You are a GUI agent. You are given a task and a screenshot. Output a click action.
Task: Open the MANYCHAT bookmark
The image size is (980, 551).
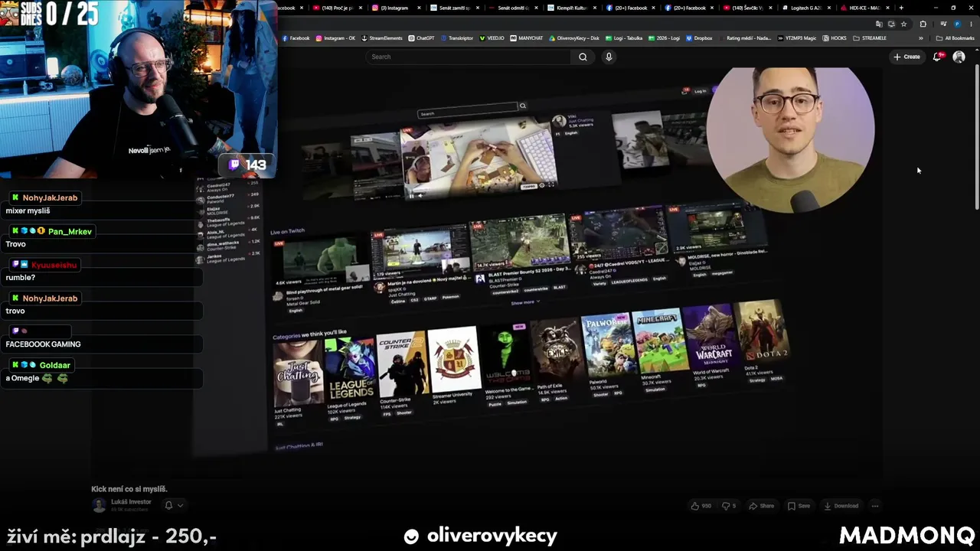527,38
